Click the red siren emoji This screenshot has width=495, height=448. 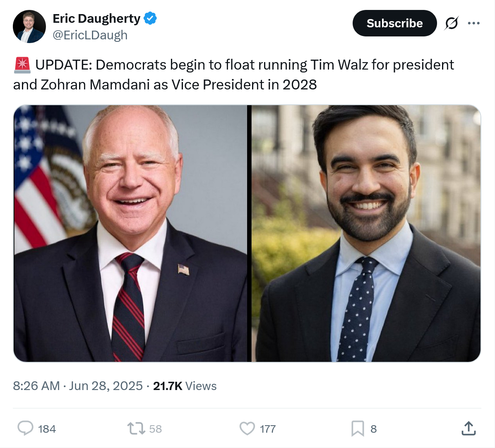(x=22, y=65)
